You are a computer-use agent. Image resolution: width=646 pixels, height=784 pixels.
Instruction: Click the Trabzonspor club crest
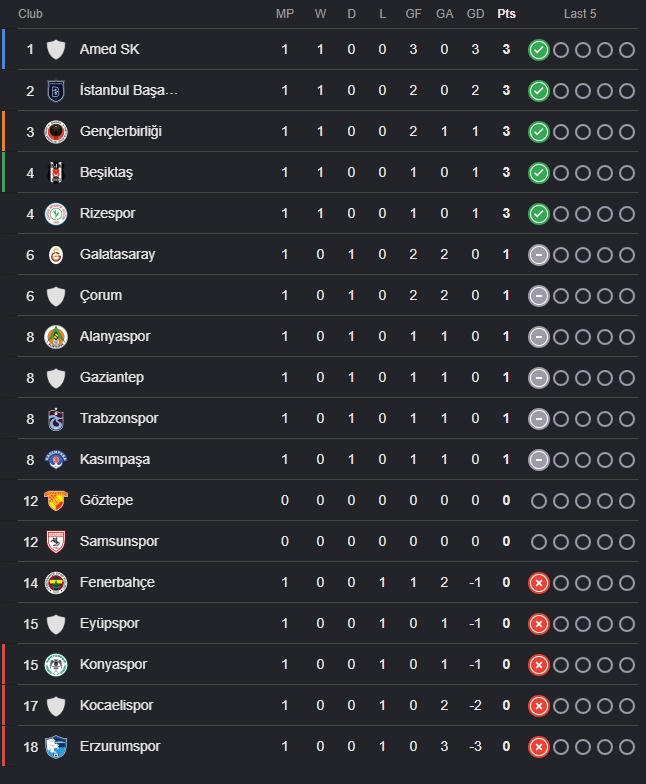[56, 419]
